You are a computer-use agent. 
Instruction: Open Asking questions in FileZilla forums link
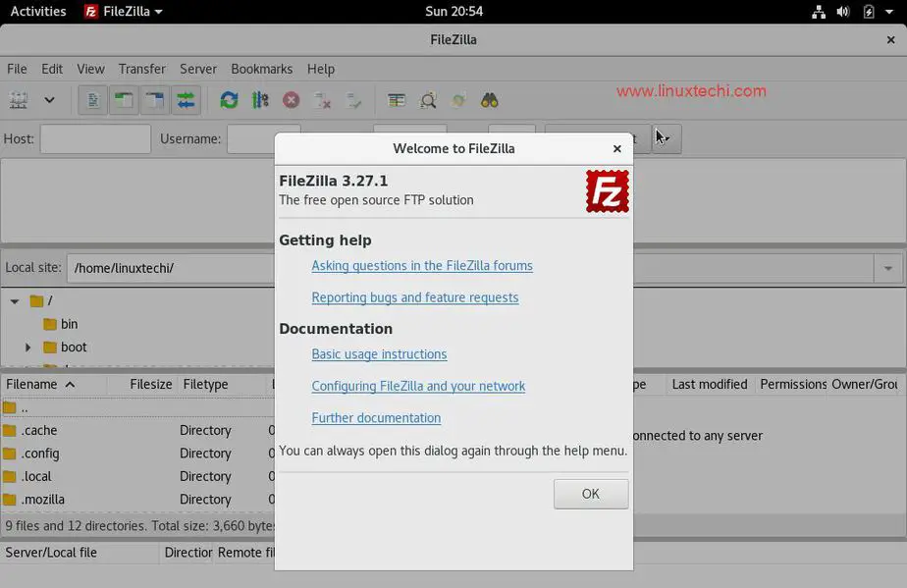click(x=422, y=266)
